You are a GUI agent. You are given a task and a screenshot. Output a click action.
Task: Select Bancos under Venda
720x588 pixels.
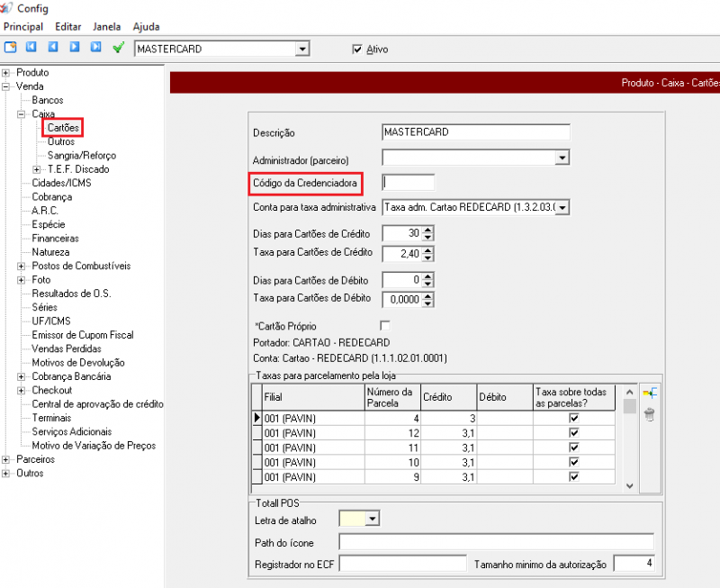[x=48, y=100]
